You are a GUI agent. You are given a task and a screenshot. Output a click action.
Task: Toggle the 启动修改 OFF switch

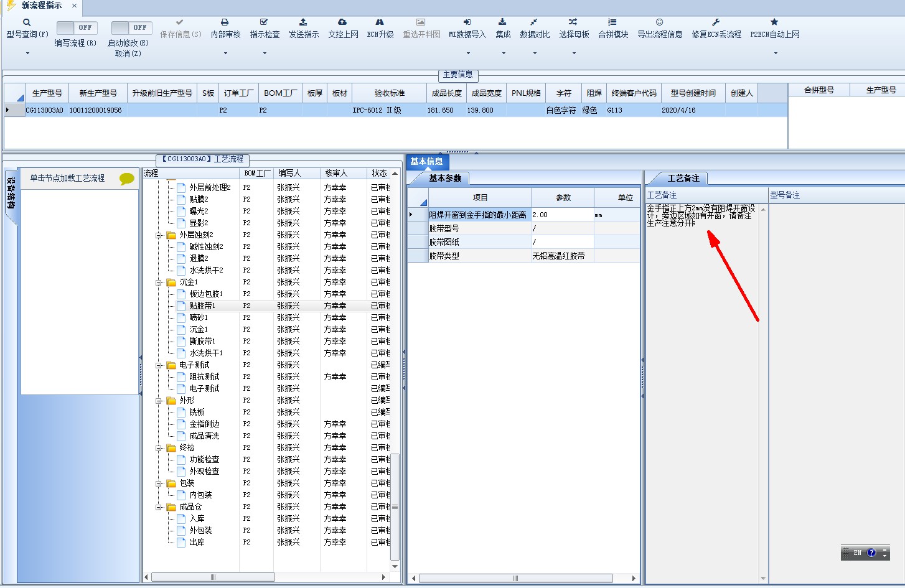(x=131, y=28)
